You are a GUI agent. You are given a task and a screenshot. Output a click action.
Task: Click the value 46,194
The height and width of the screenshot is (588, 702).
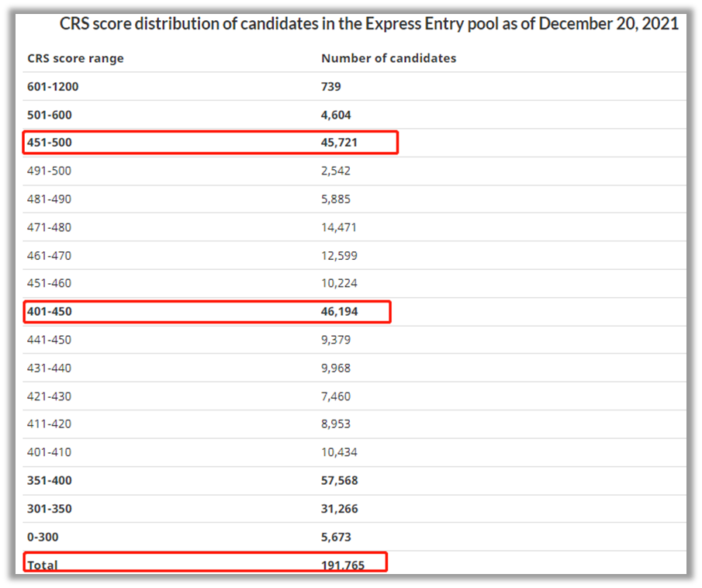[x=339, y=311]
